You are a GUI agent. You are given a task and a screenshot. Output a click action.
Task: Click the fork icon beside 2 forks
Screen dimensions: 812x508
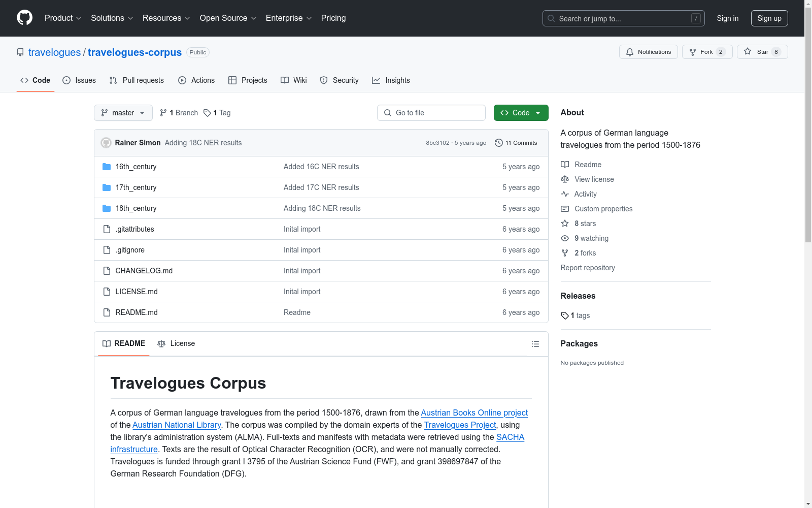(x=565, y=253)
